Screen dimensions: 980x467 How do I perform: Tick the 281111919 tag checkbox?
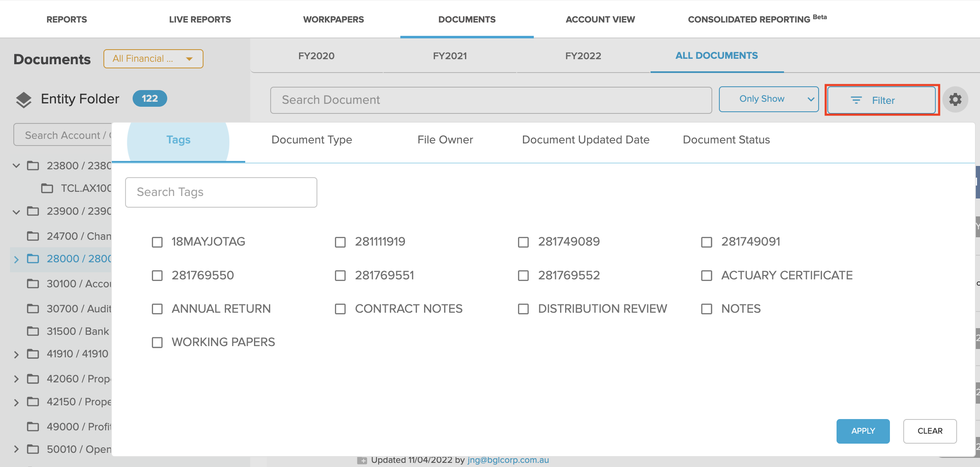point(340,242)
